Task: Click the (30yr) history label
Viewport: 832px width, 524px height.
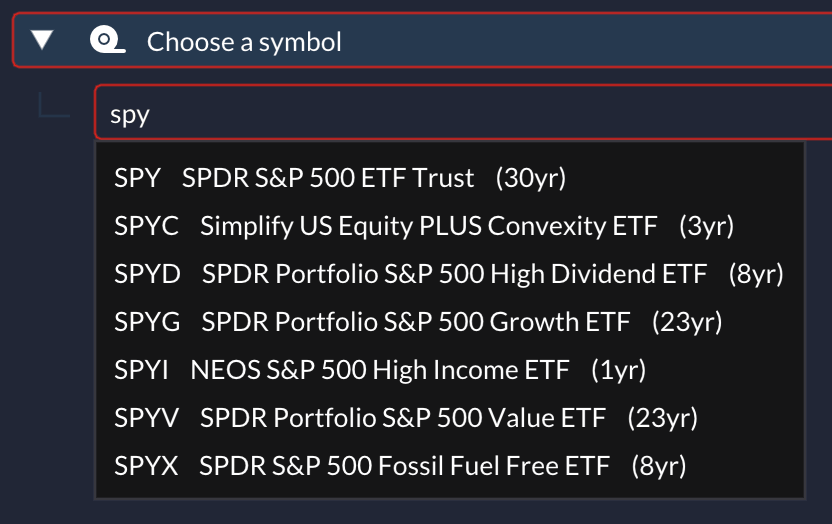Action: coord(531,178)
